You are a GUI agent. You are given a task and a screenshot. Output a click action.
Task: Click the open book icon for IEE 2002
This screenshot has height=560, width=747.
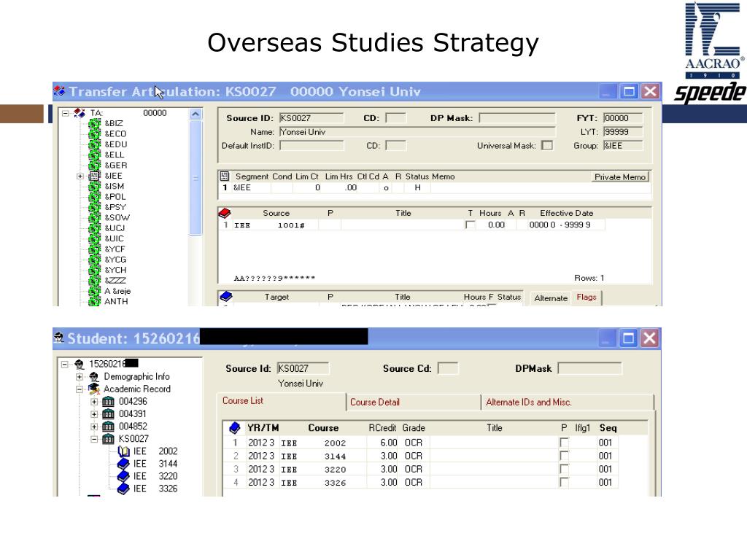click(123, 451)
